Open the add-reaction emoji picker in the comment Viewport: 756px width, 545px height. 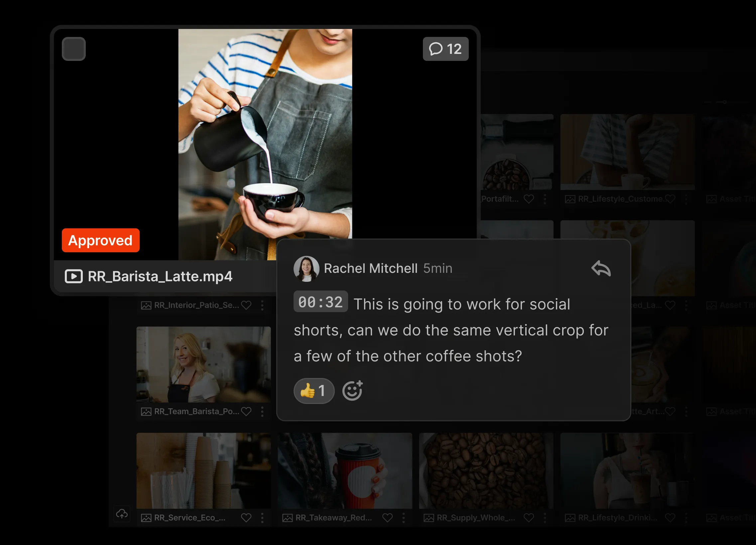(x=352, y=390)
